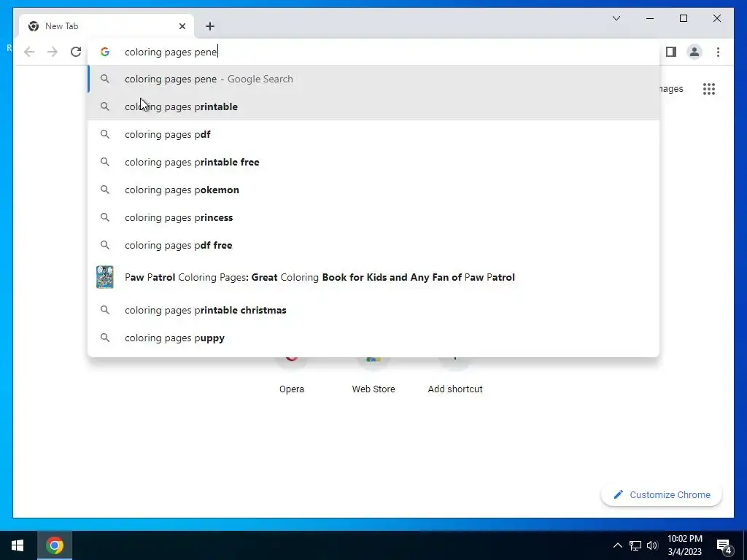
Task: Close the Chrome window
Action: (x=716, y=18)
